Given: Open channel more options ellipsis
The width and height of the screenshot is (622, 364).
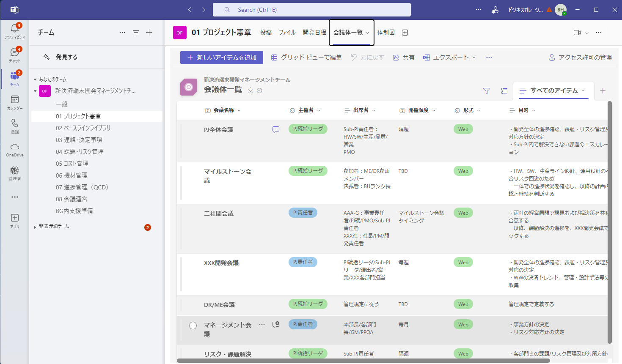Looking at the screenshot, I should click(599, 33).
